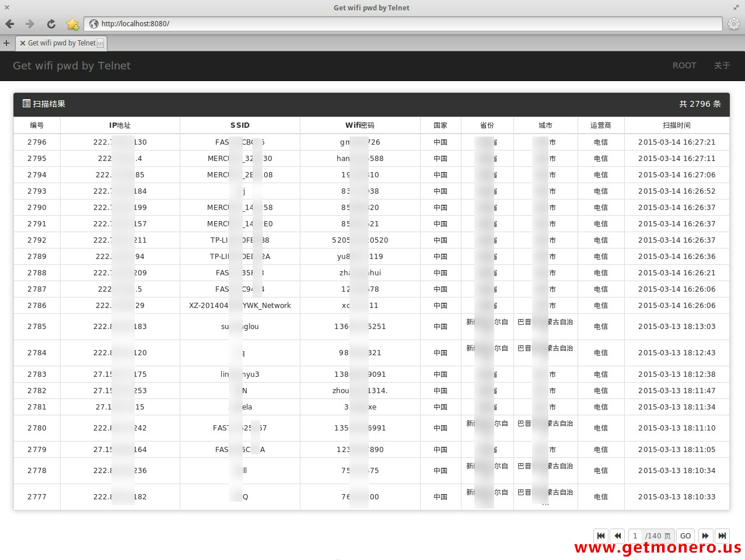This screenshot has height=560, width=745.
Task: Click the address bar URL field
Action: 403,24
